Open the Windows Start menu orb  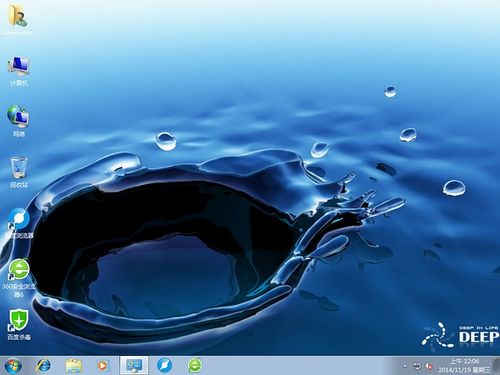tap(13, 366)
